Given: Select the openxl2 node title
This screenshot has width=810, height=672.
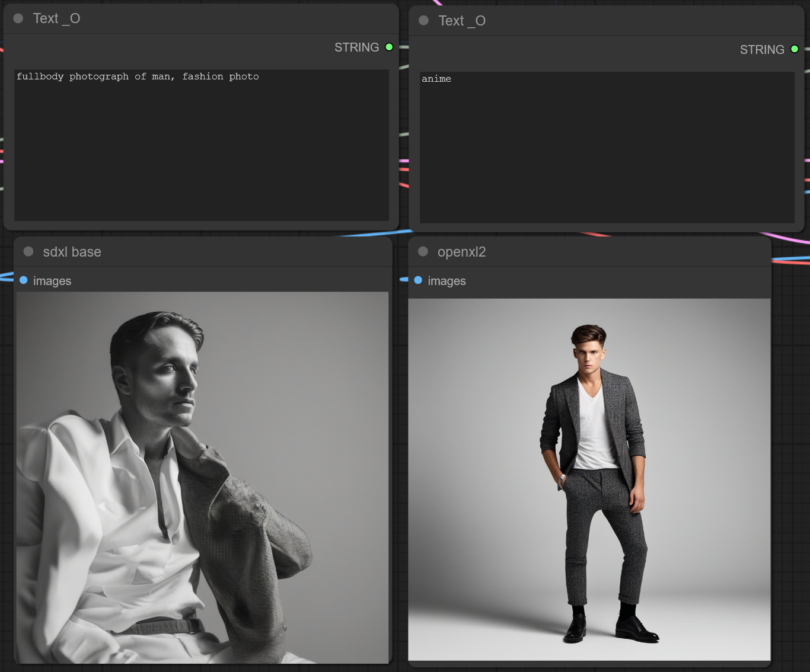Looking at the screenshot, I should pyautogui.click(x=461, y=252).
